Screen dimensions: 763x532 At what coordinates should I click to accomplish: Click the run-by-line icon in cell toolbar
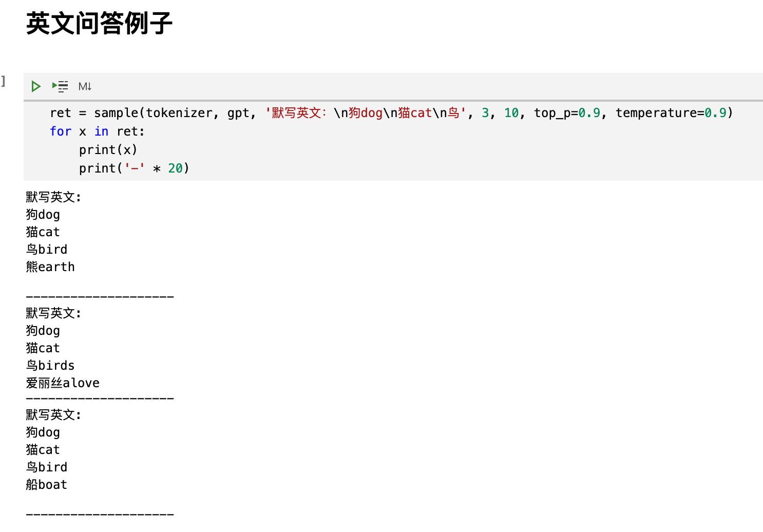click(60, 86)
